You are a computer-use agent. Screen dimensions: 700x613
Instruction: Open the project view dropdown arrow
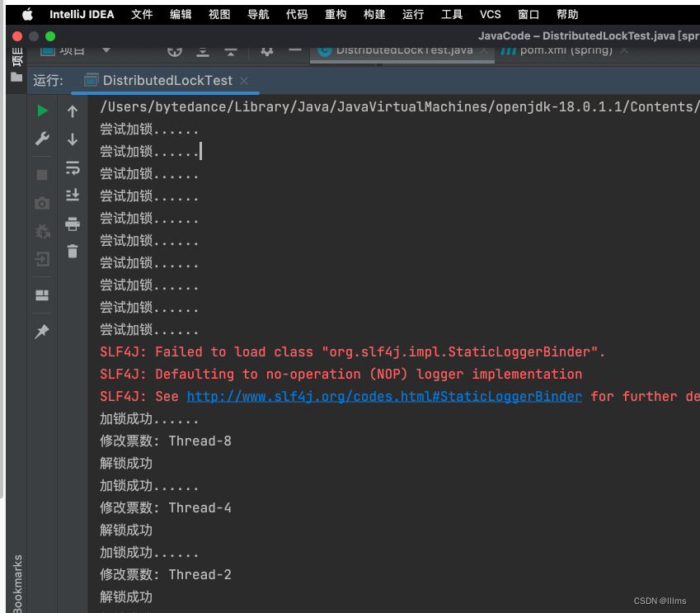(106, 50)
